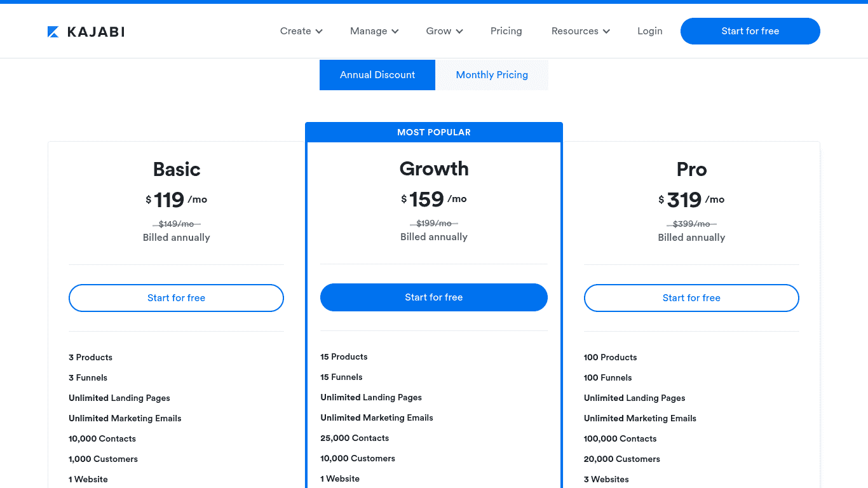The width and height of the screenshot is (868, 488).
Task: Click the Kajabi logo
Action: 86,31
